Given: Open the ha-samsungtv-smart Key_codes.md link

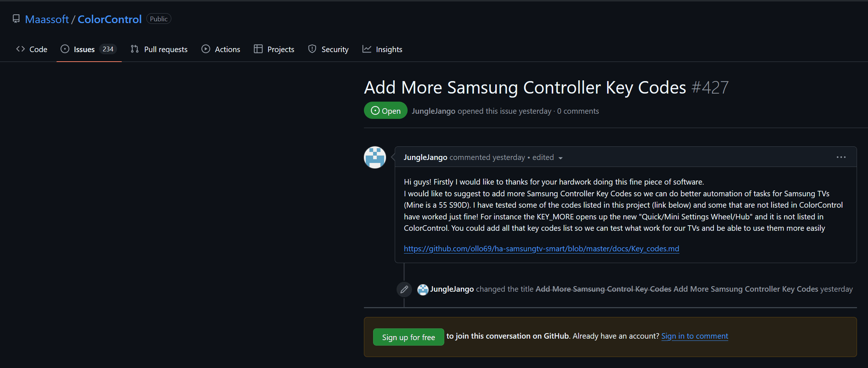Looking at the screenshot, I should [x=541, y=249].
